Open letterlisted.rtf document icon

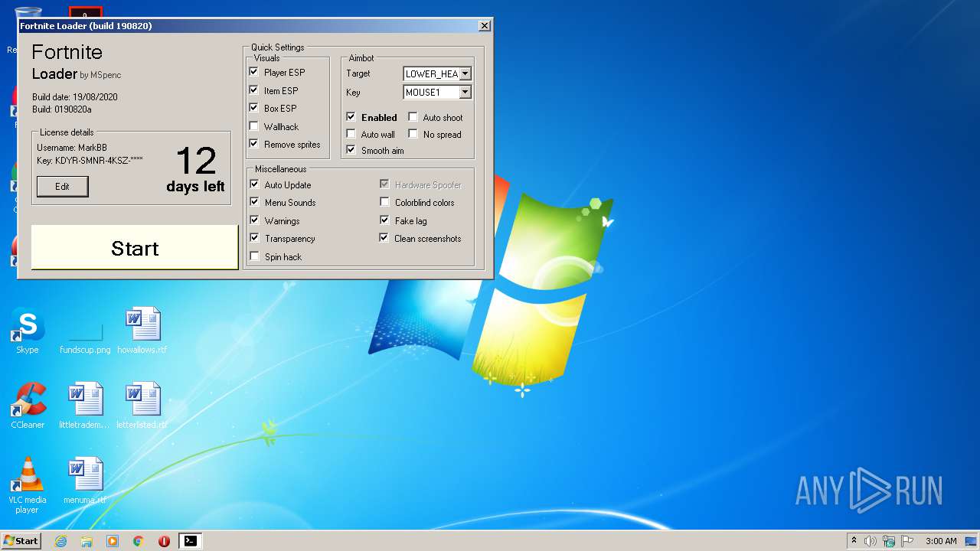coord(142,406)
